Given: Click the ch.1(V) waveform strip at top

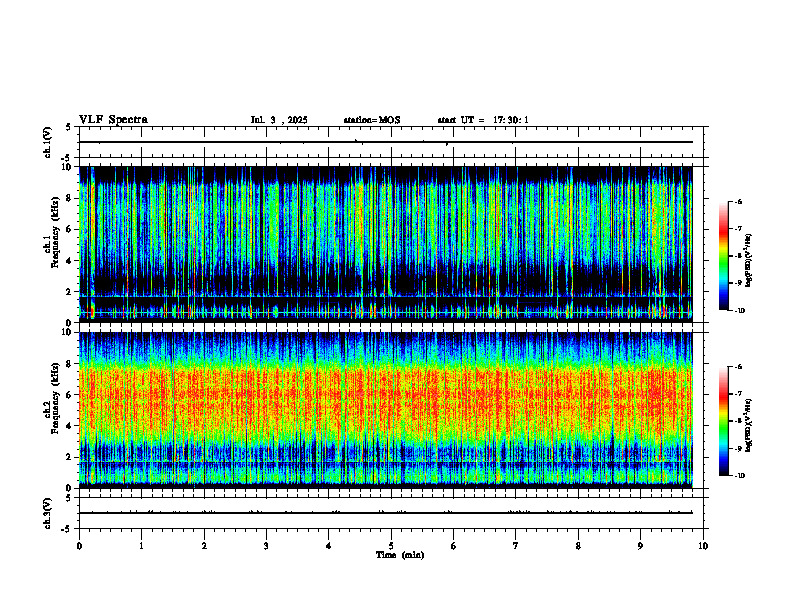Looking at the screenshot, I should (x=391, y=142).
